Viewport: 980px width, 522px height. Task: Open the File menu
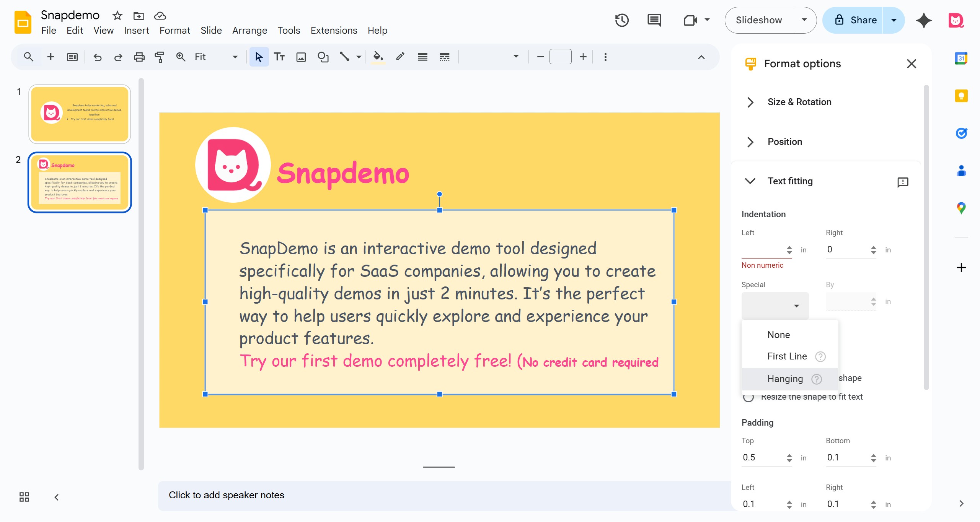49,30
